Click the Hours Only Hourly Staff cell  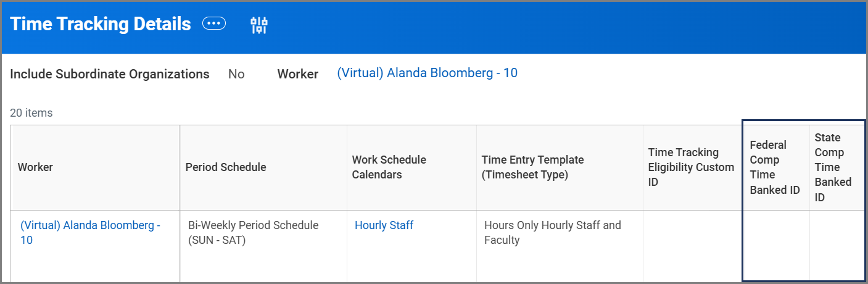[x=552, y=233]
